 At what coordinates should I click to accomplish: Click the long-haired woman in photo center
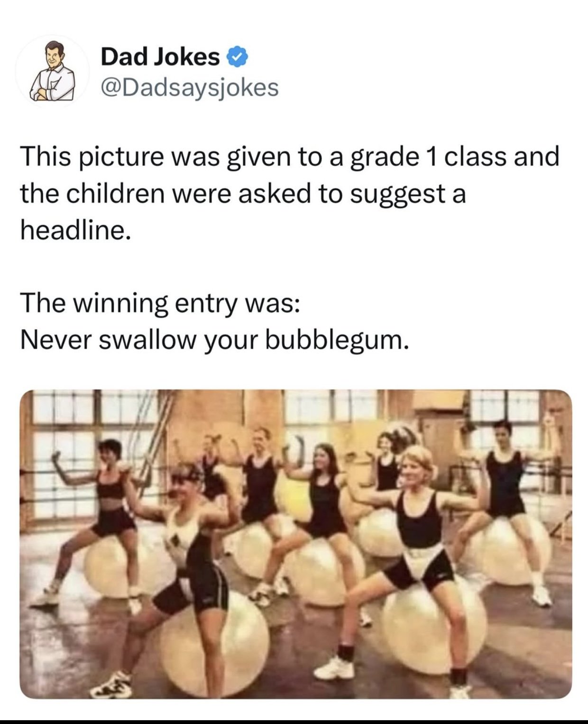(313, 517)
